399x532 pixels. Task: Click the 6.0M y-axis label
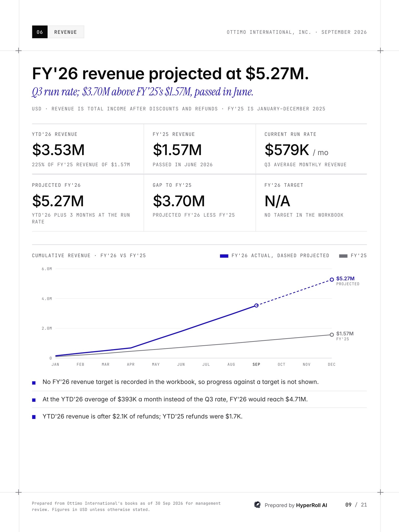(x=47, y=269)
